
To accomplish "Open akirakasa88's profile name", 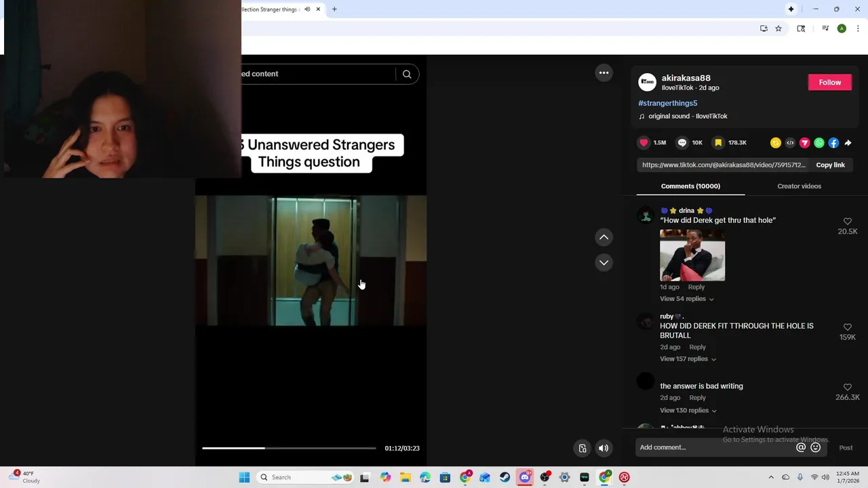I will click(x=686, y=78).
